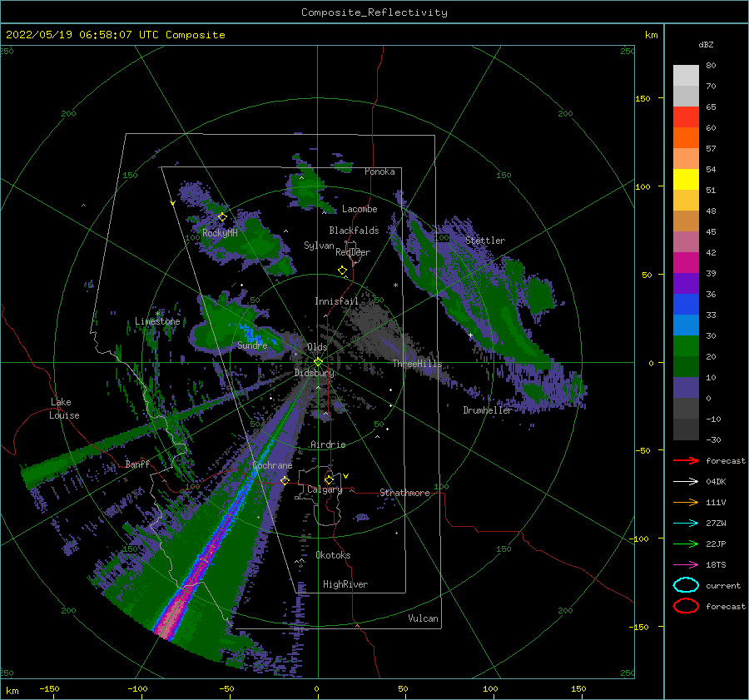Click the Innisfail city label
This screenshot has width=749, height=700.
pyautogui.click(x=336, y=301)
